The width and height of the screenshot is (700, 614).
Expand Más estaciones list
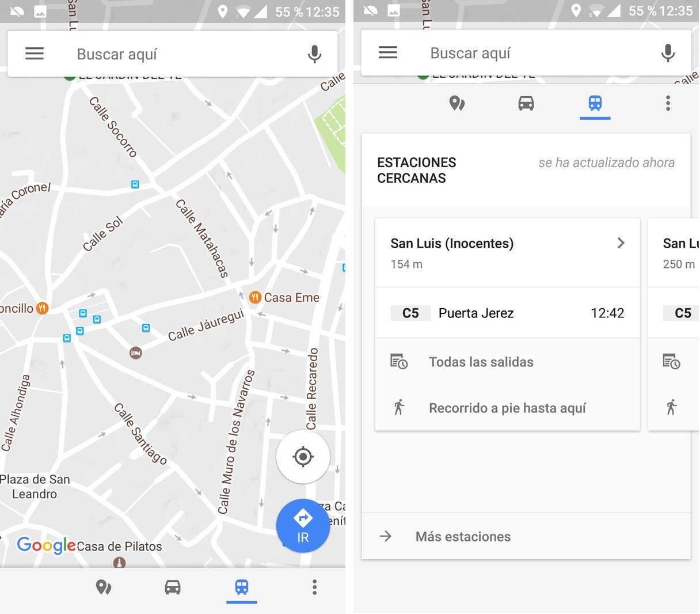(463, 536)
